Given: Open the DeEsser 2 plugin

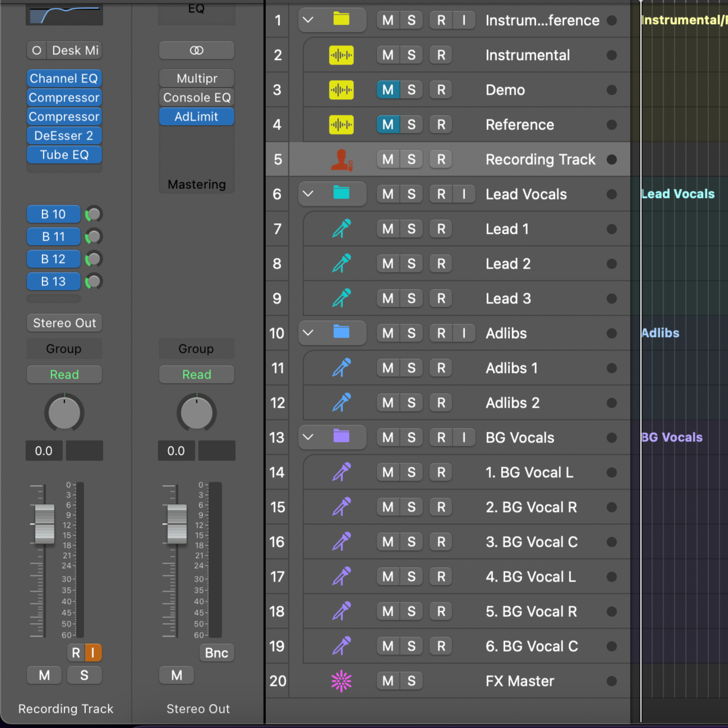Looking at the screenshot, I should pyautogui.click(x=64, y=136).
